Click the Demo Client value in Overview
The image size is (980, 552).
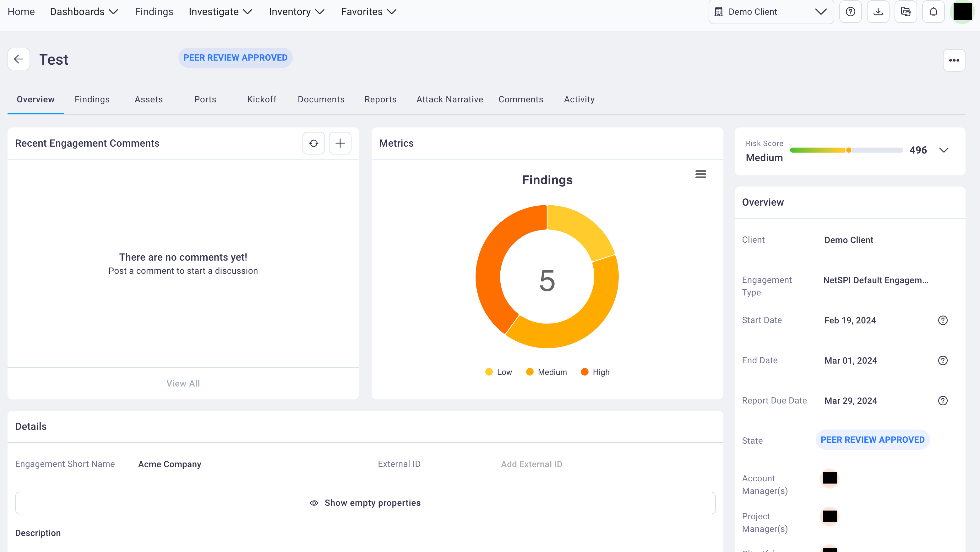tap(848, 240)
